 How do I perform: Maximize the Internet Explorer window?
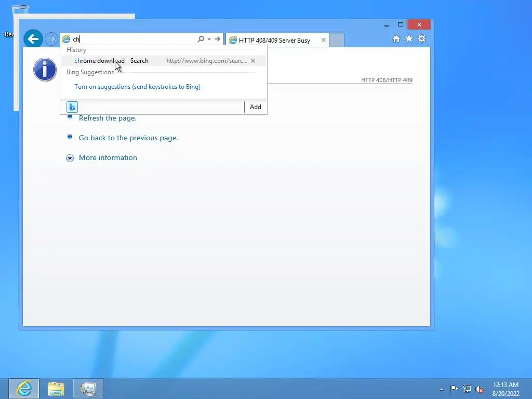pyautogui.click(x=401, y=25)
